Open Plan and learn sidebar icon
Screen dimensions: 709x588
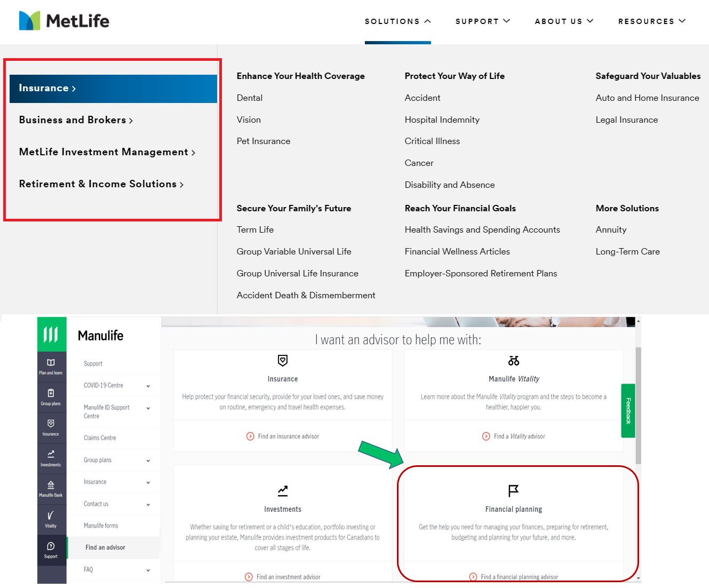click(51, 366)
